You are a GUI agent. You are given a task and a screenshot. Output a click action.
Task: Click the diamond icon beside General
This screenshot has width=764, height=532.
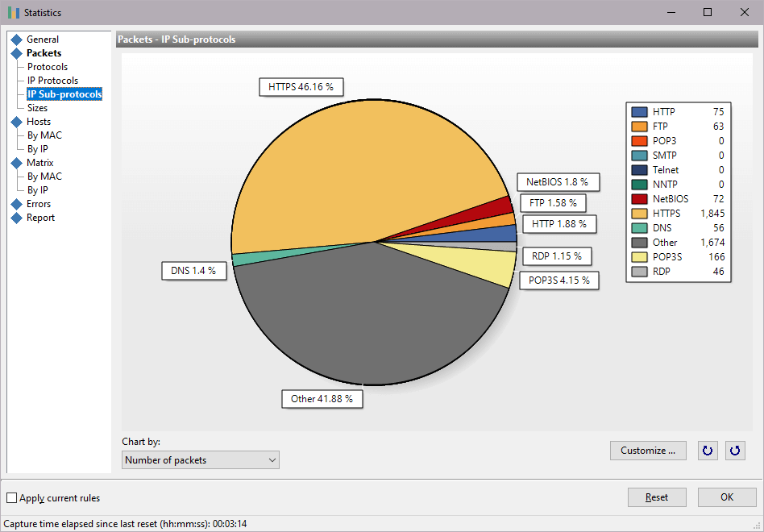tap(15, 39)
